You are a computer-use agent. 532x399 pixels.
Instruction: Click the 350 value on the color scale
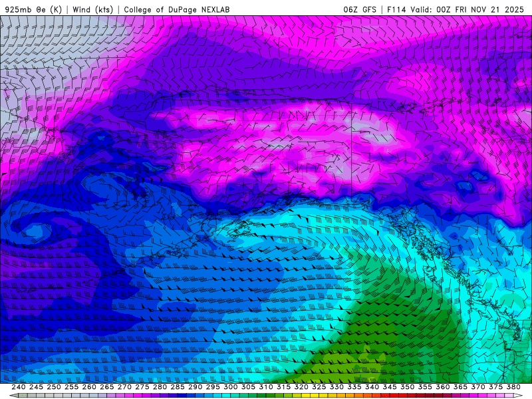407,387
